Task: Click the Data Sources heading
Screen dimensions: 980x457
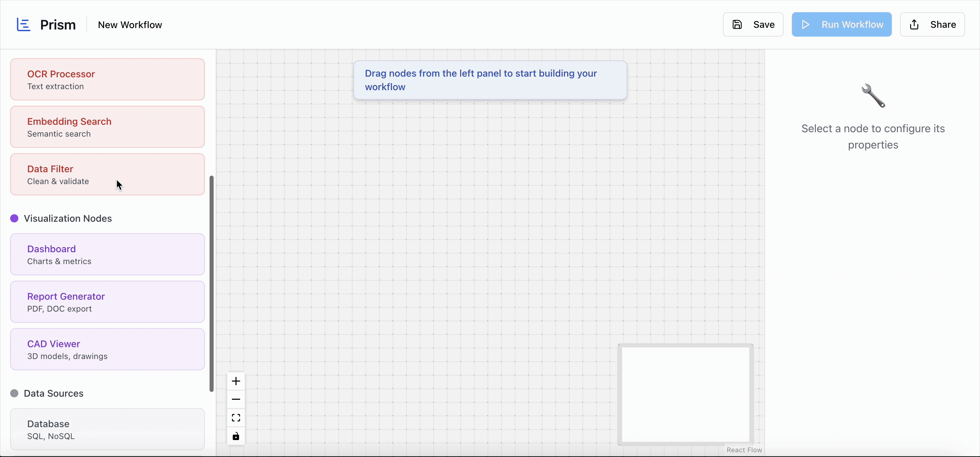Action: click(54, 393)
